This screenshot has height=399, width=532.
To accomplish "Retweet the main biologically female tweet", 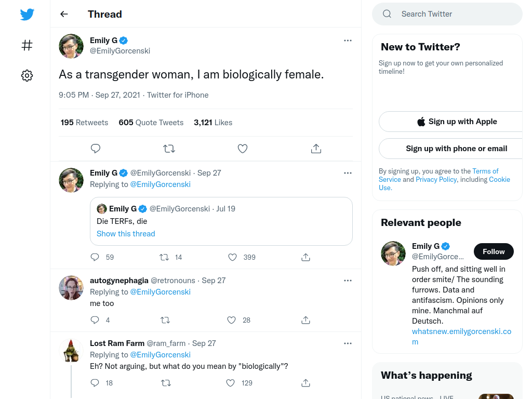I will pos(169,149).
